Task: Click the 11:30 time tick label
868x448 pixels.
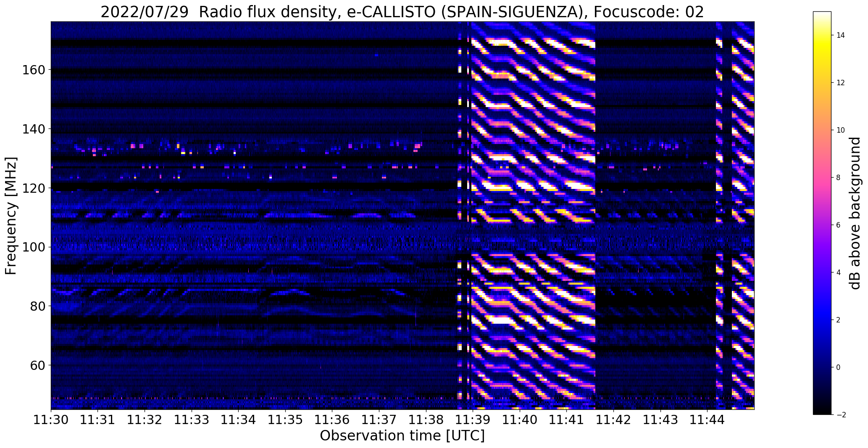Action: pos(51,420)
